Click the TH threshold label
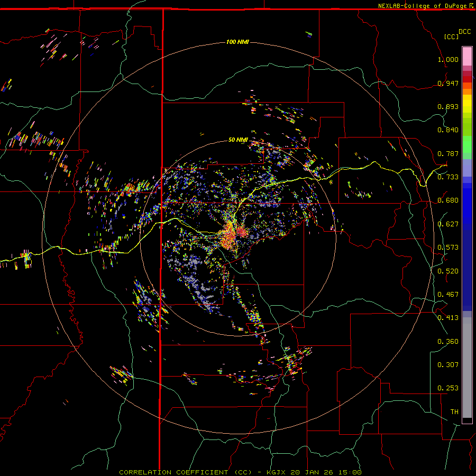 pyautogui.click(x=454, y=412)
